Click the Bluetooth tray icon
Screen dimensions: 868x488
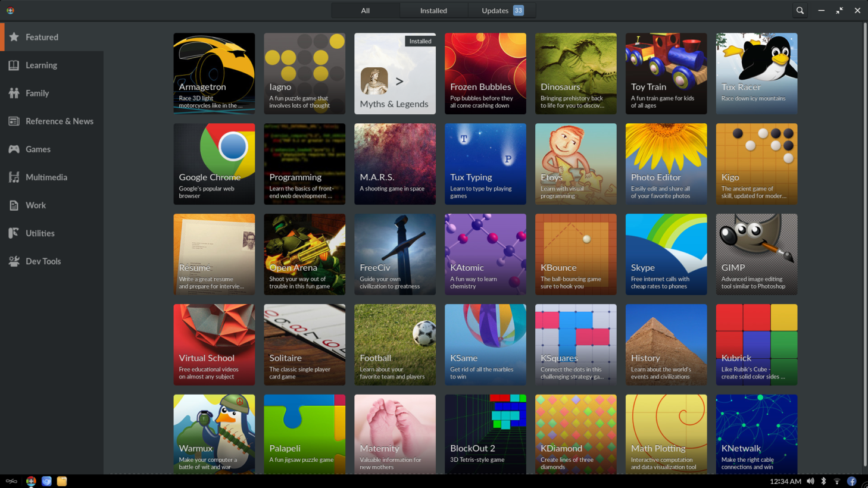click(x=824, y=481)
